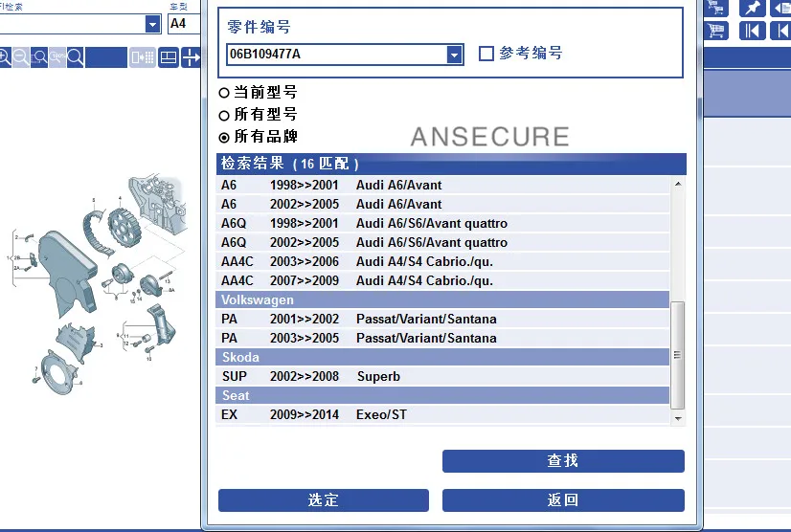Enable the 参考编号 checkbox
This screenshot has width=791, height=532.
486,54
